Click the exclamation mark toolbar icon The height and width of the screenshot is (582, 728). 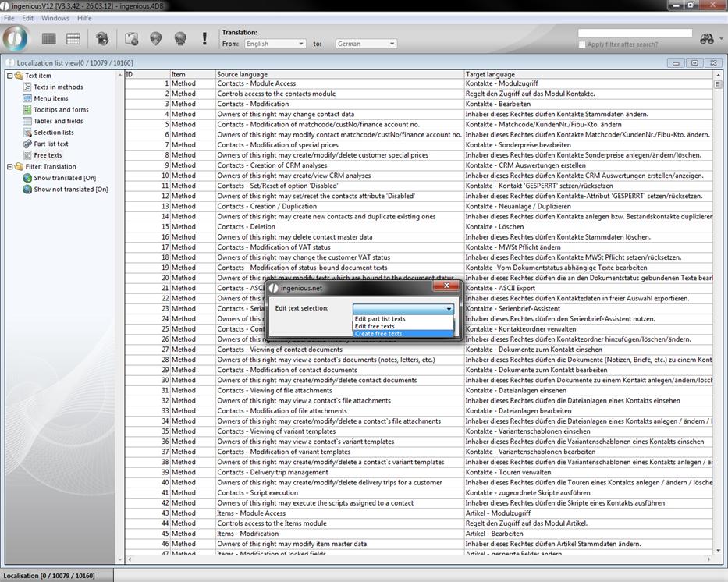(x=204, y=38)
